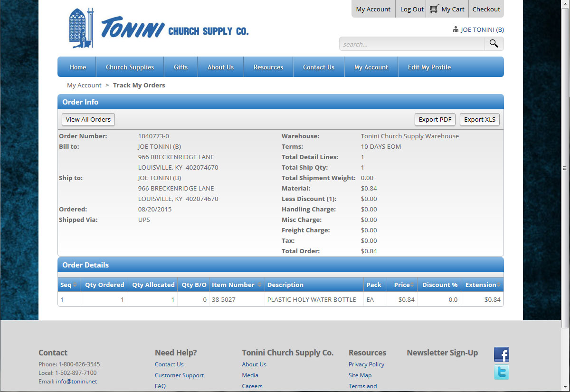Click the Order Details panel header
Image resolution: width=570 pixels, height=392 pixels.
coord(281,265)
